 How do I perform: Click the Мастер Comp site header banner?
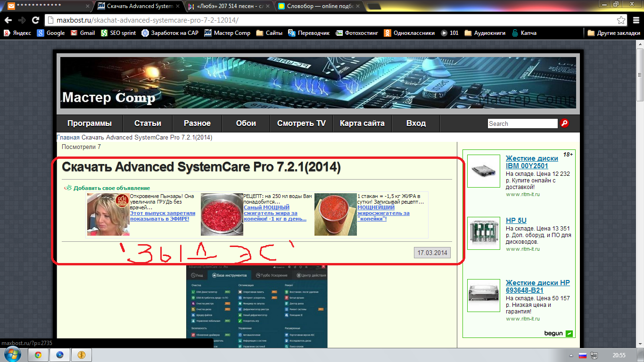coord(318,83)
